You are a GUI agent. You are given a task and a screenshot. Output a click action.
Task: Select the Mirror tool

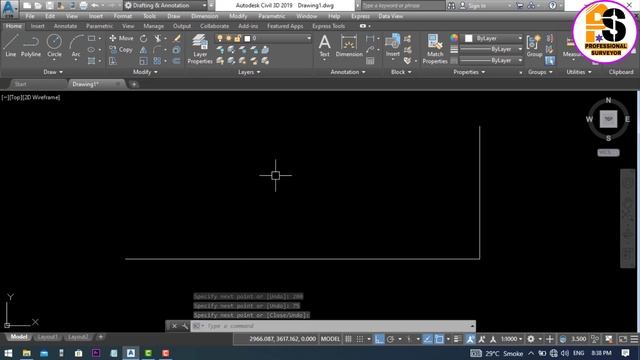coord(143,50)
